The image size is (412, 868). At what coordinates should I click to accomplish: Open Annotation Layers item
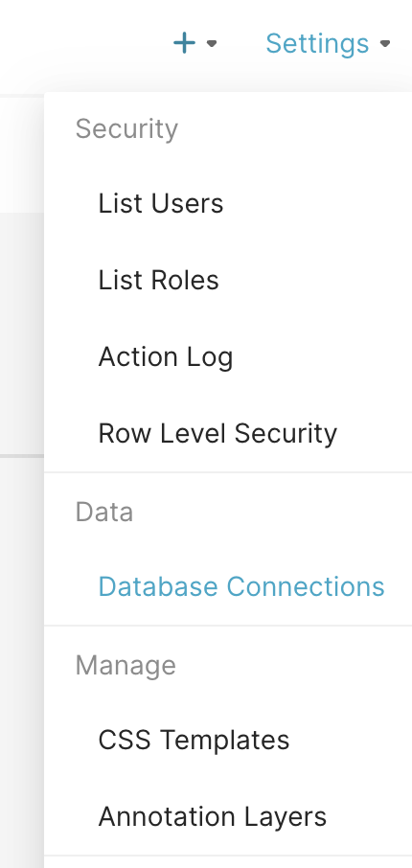(228, 816)
